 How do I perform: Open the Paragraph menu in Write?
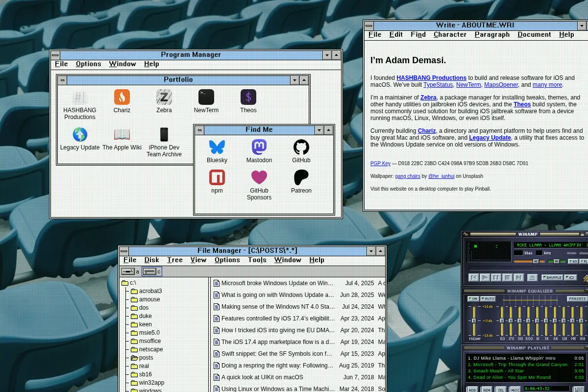492,35
